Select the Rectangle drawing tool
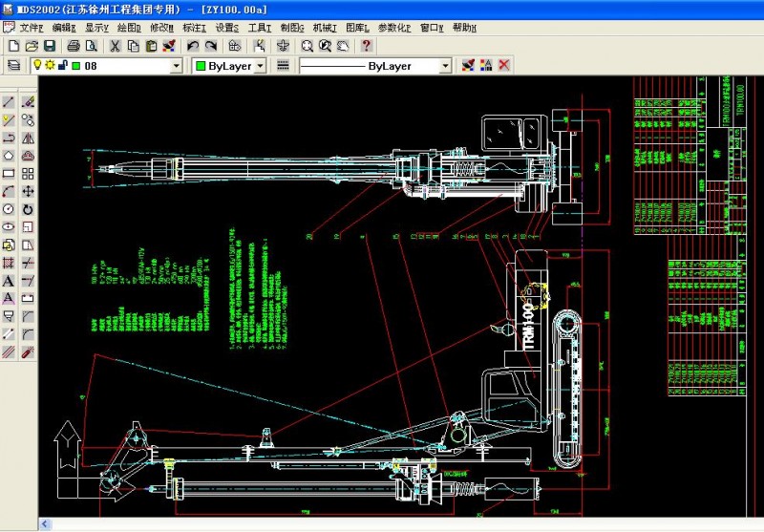Screen dimensions: 764x532 (9, 174)
